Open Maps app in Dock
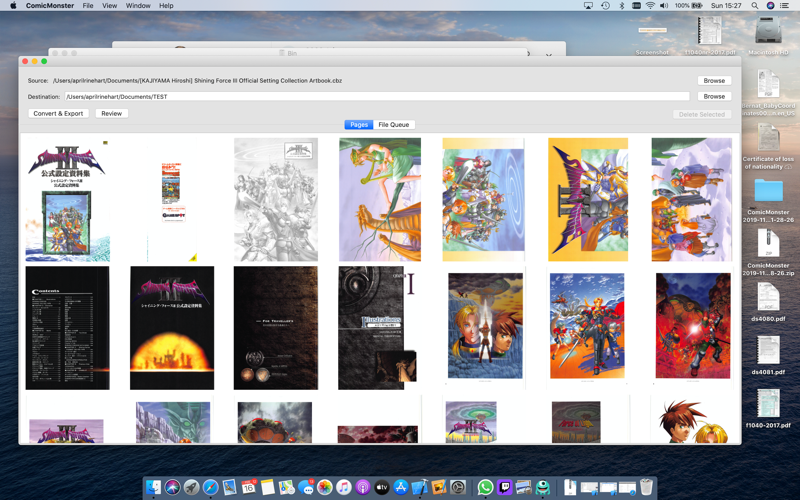800x500 pixels. pos(287,487)
